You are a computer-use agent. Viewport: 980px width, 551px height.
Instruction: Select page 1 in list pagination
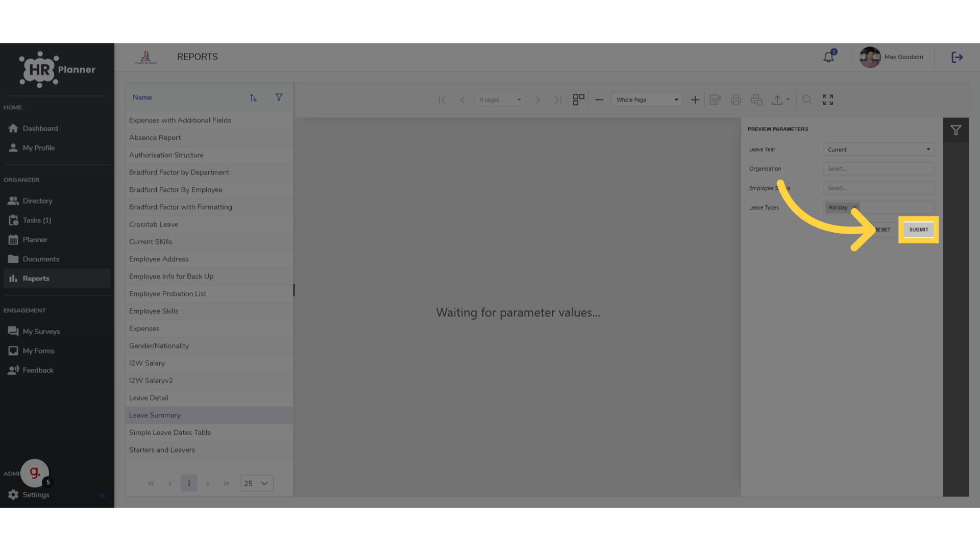pyautogui.click(x=189, y=483)
